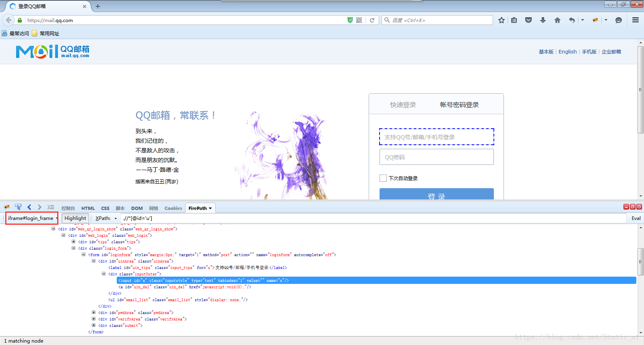Save the page to Pocket
644x345 pixels.
(x=528, y=20)
